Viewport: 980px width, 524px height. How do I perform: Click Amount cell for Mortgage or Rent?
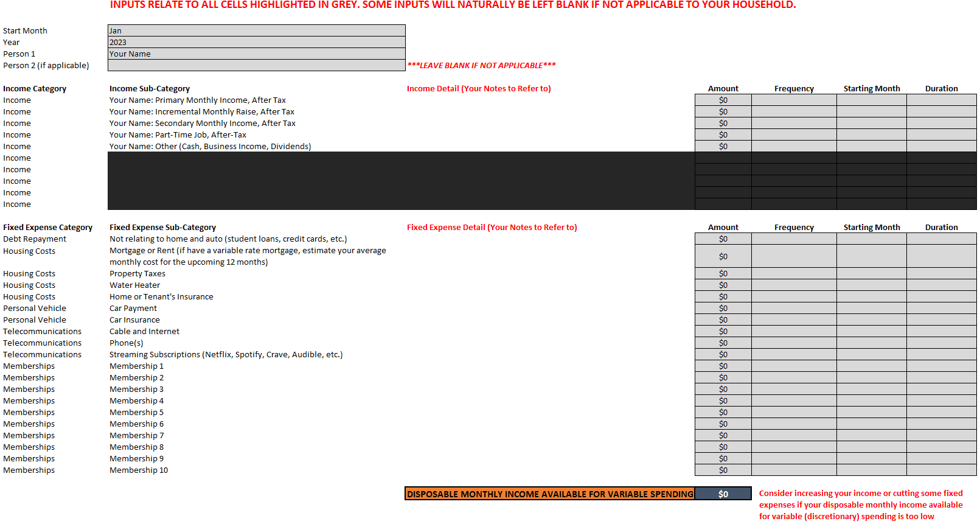[723, 256]
